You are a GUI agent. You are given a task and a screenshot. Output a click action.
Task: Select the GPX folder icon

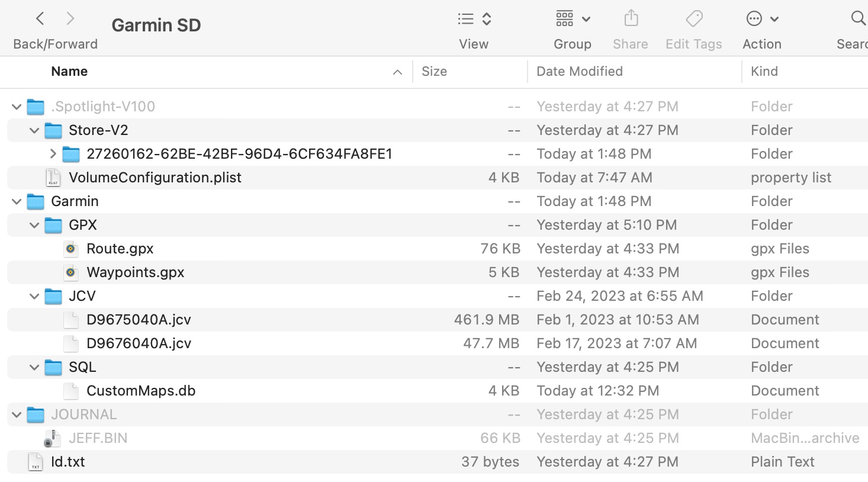(53, 225)
